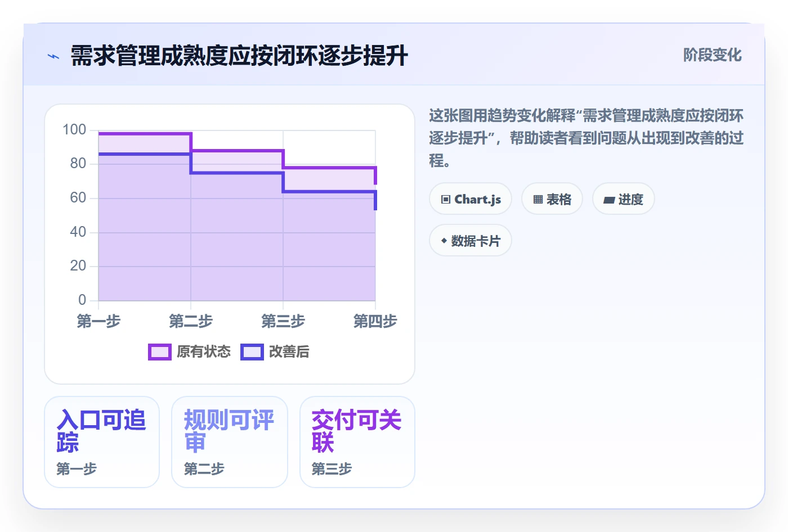Click the y-axis value 40
Viewport: 788px width, 532px height.
(x=78, y=232)
